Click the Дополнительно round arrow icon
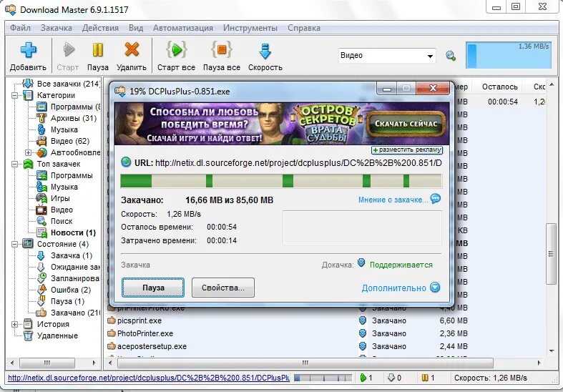Viewport: 563px width, 392px height. 435,288
